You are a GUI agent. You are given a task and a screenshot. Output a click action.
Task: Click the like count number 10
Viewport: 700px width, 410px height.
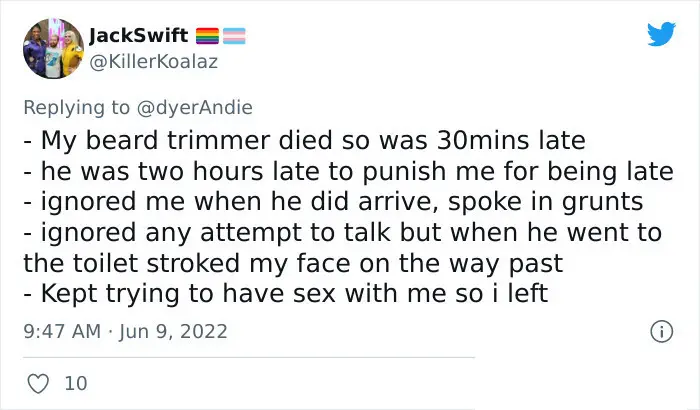point(76,384)
